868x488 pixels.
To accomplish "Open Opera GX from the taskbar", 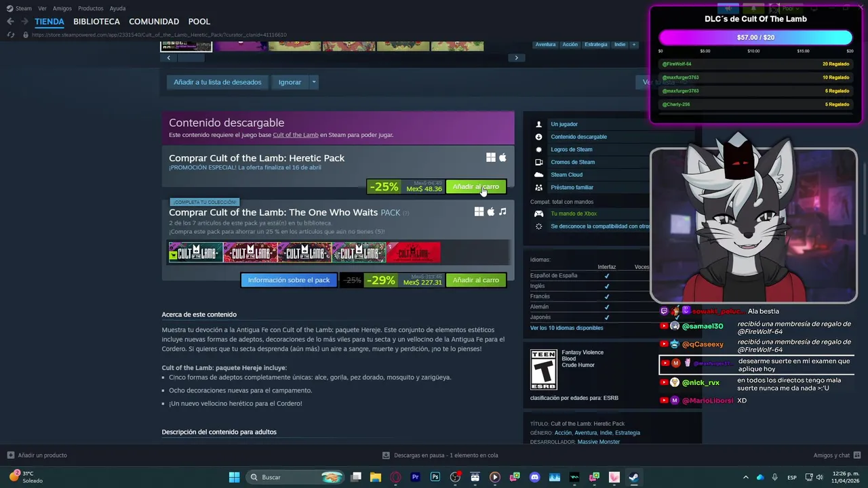I will pyautogui.click(x=395, y=477).
